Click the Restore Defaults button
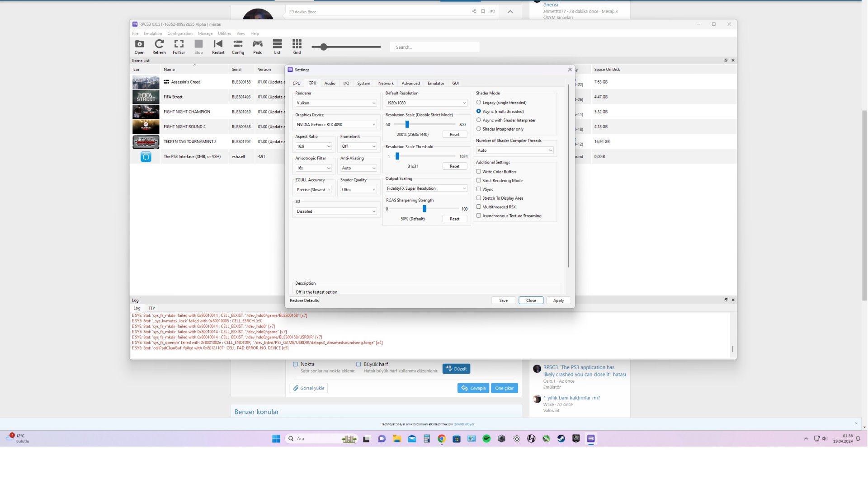The width and height of the screenshot is (868, 488). [304, 300]
